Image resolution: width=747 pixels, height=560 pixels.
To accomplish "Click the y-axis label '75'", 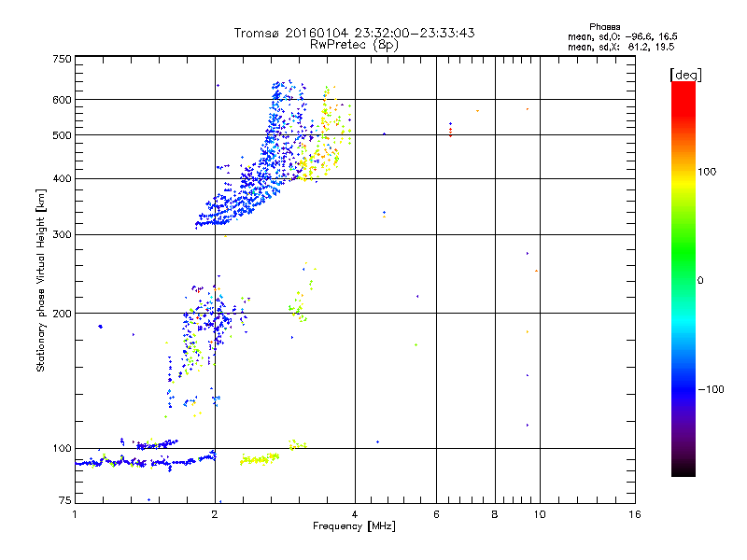I will 65,500.
